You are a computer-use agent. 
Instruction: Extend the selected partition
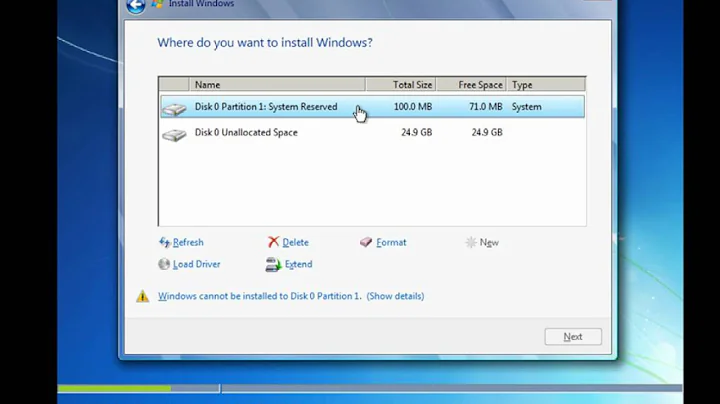coord(298,264)
